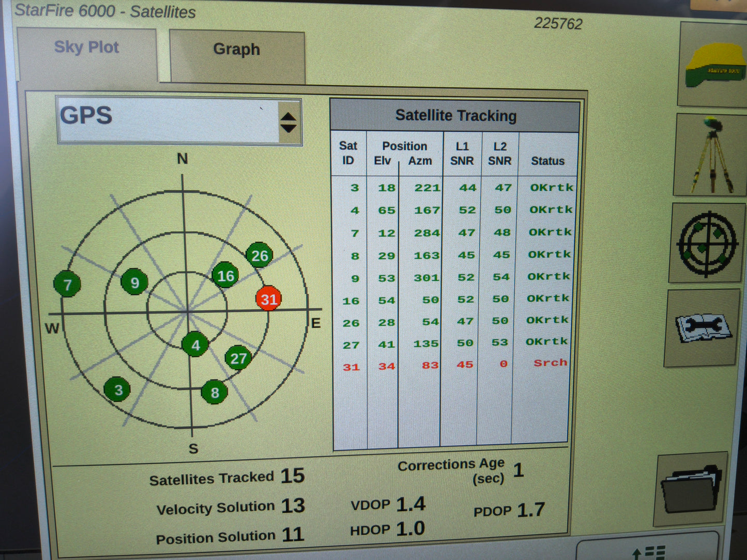Open the wrench diagnostics manual icon
The width and height of the screenshot is (747, 560).
click(703, 328)
